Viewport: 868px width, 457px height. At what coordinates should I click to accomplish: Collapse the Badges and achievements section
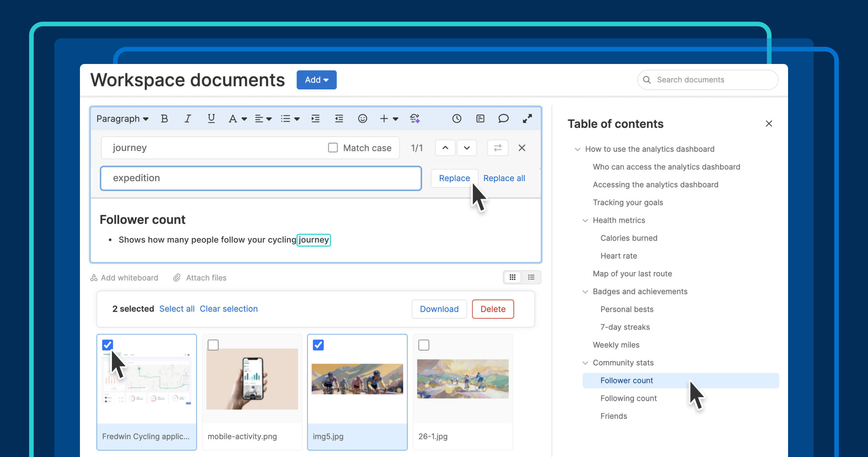585,292
